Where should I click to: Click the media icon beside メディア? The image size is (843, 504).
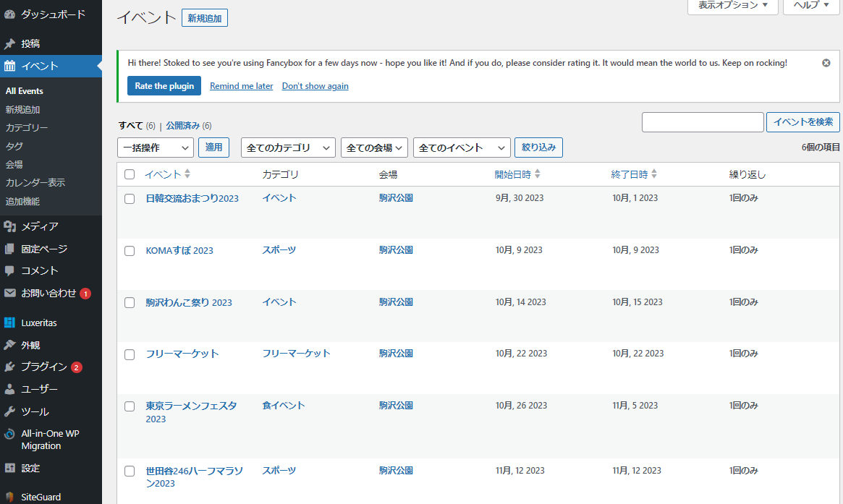coord(9,226)
